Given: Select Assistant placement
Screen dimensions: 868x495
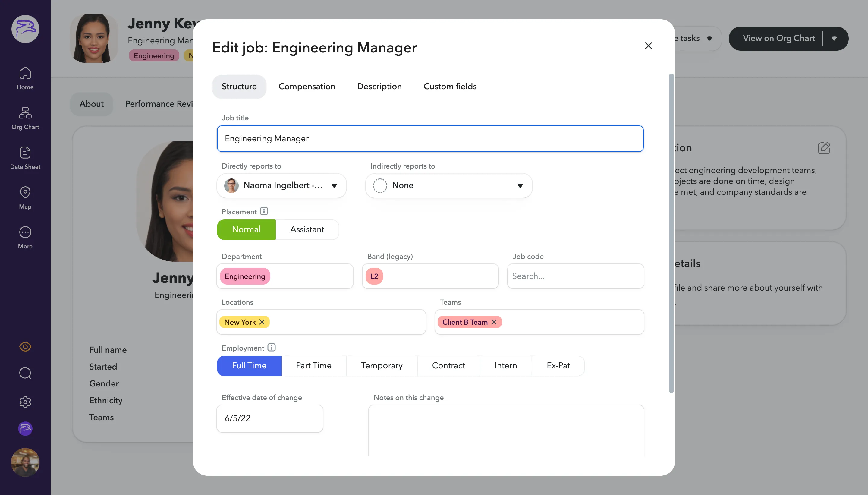Looking at the screenshot, I should (x=307, y=229).
